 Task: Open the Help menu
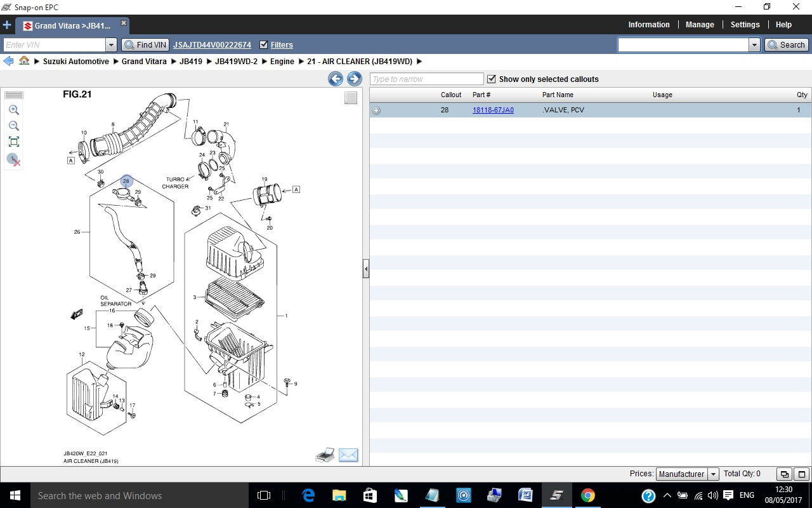783,25
